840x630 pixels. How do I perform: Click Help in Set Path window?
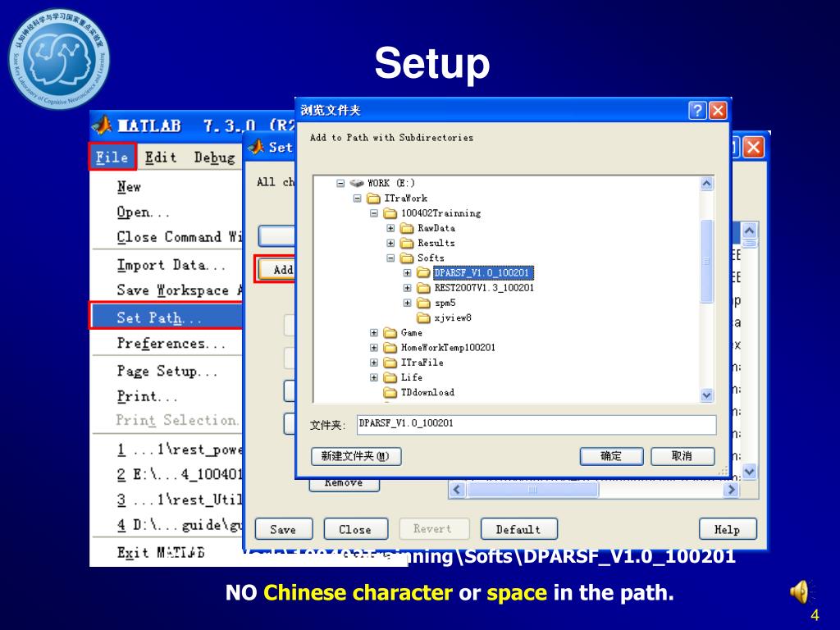728,529
